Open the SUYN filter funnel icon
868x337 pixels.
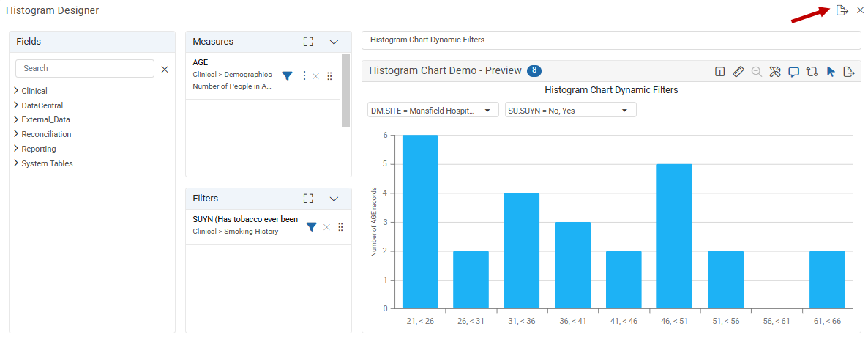click(x=312, y=226)
